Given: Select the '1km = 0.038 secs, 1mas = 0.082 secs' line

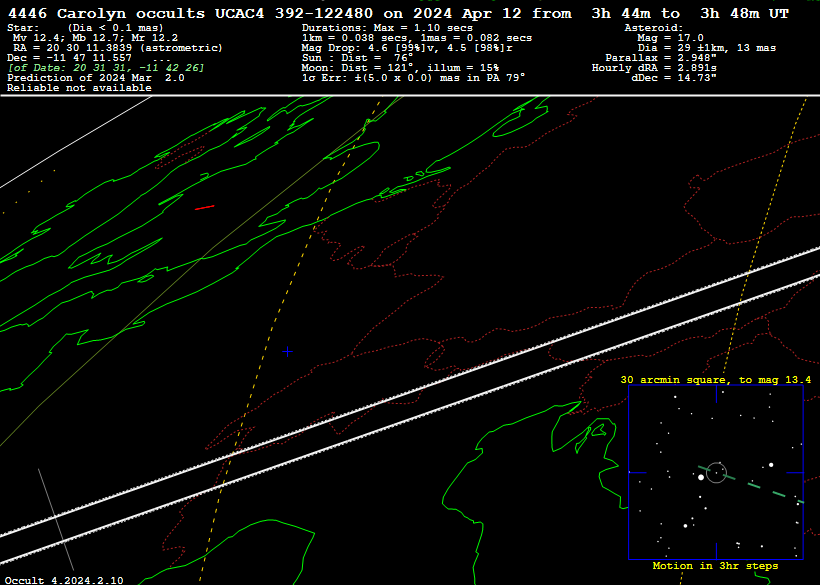Looking at the screenshot, I should coord(417,38).
